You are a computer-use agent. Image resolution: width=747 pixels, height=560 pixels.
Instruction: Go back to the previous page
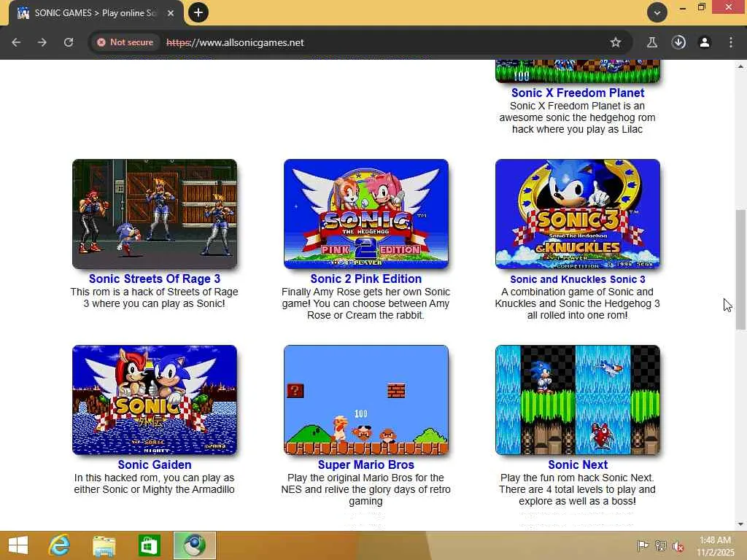point(16,42)
